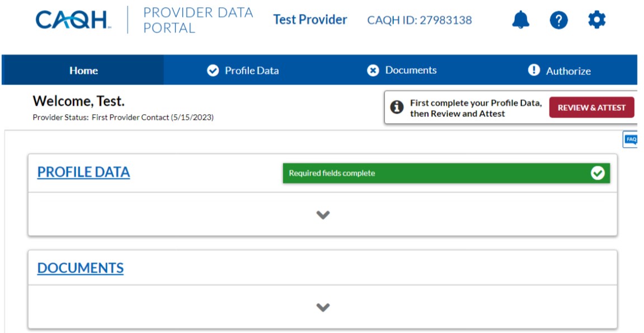Click the Provider Status line under Welcome

pos(123,118)
